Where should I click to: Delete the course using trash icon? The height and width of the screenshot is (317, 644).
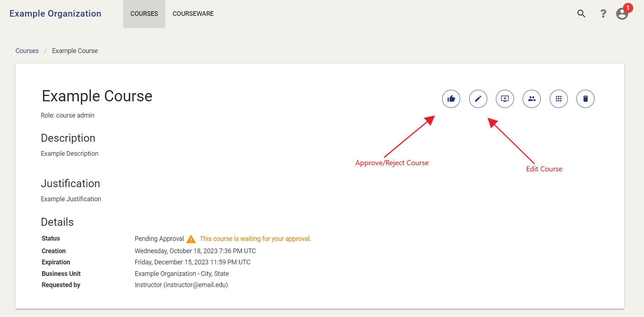[x=585, y=99]
